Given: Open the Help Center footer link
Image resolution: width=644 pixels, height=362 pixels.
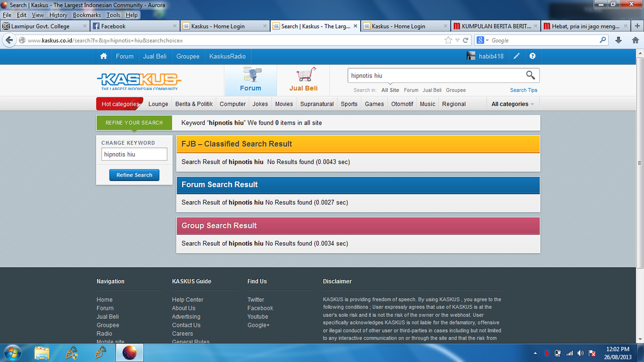Looking at the screenshot, I should 188,300.
